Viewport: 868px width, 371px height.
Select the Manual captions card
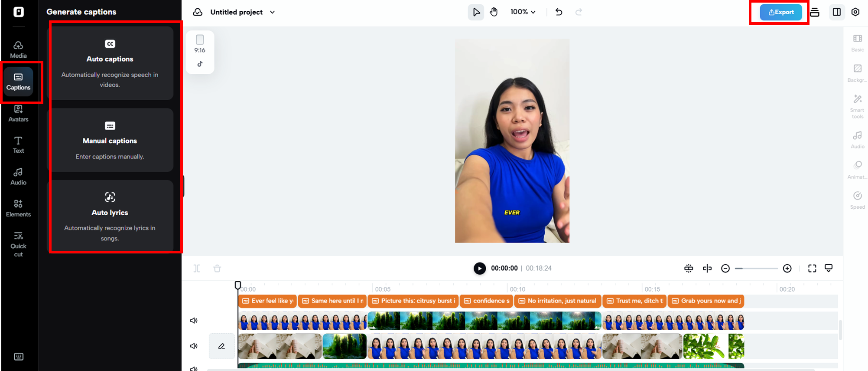pos(110,140)
